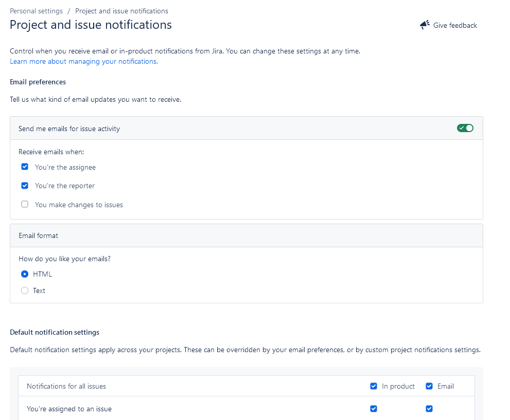
Task: Click the Give feedback button text
Action: (x=455, y=25)
